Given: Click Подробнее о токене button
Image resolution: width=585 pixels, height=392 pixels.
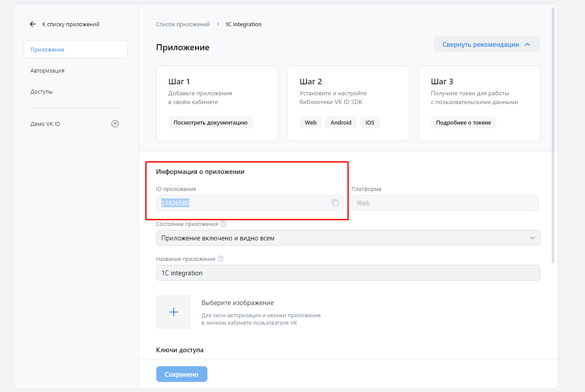Looking at the screenshot, I should [x=463, y=122].
